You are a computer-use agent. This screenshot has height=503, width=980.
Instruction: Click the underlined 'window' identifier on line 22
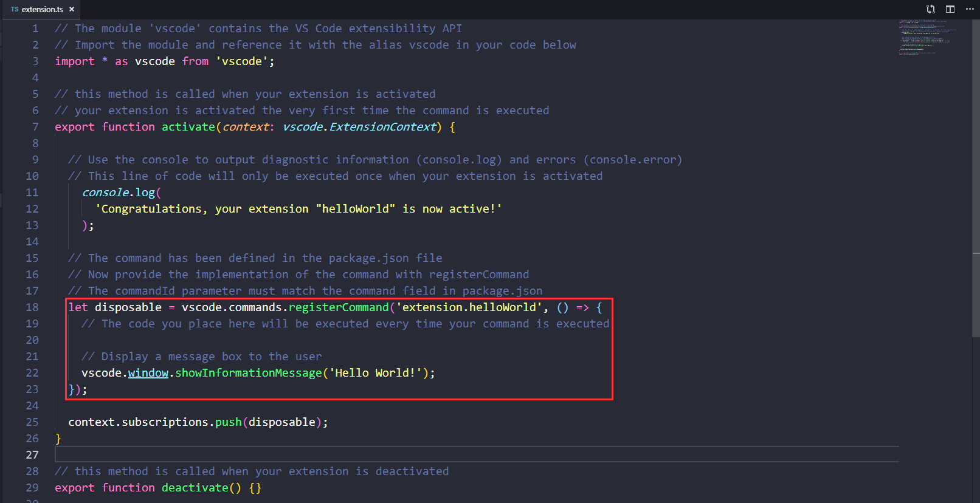point(148,373)
